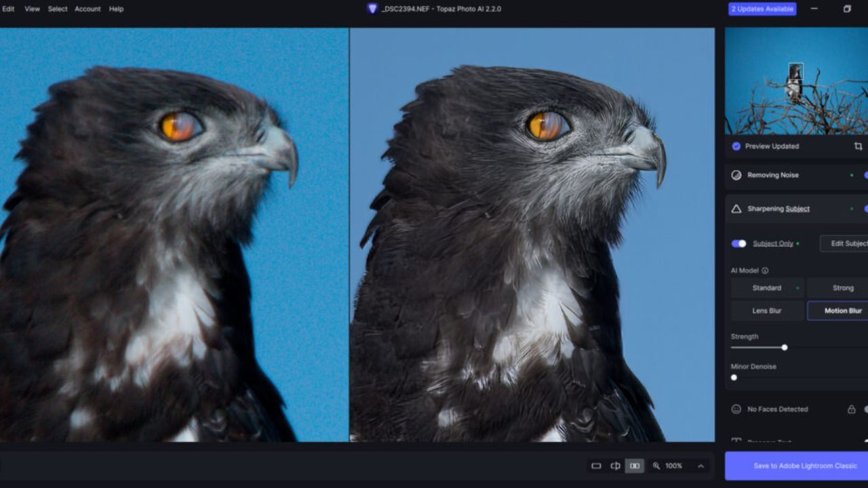Toggle the Subject Only switch
This screenshot has width=868, height=488.
[738, 243]
